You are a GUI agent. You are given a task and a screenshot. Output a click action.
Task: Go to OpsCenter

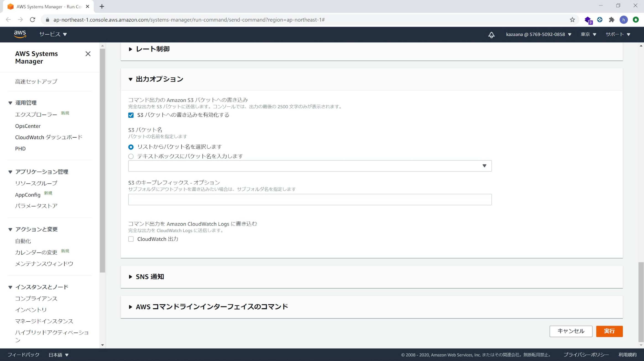pyautogui.click(x=28, y=126)
